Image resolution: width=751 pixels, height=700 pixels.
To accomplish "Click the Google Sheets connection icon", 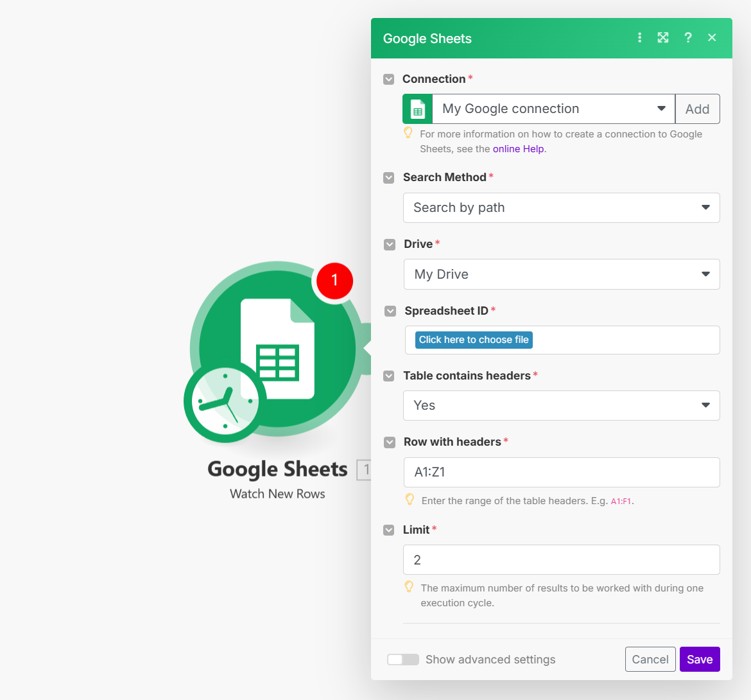I will [418, 109].
